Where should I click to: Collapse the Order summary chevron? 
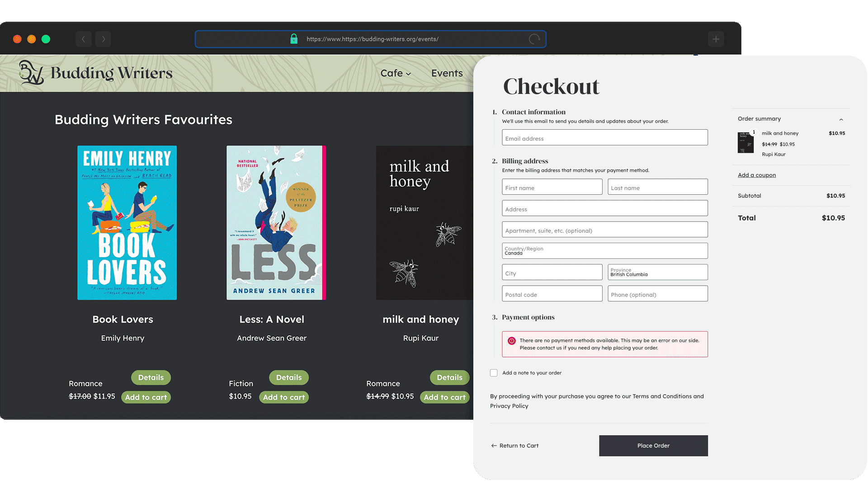[x=841, y=119]
